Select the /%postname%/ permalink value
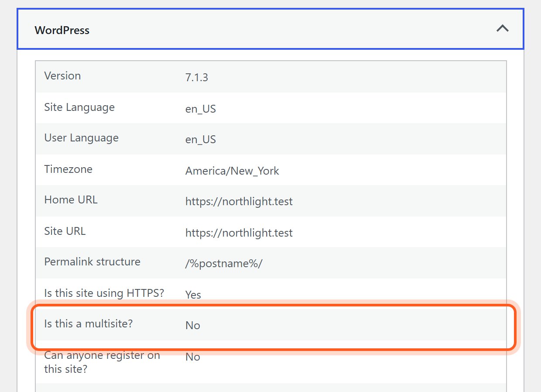Viewport: 541px width, 392px height. coord(224,264)
